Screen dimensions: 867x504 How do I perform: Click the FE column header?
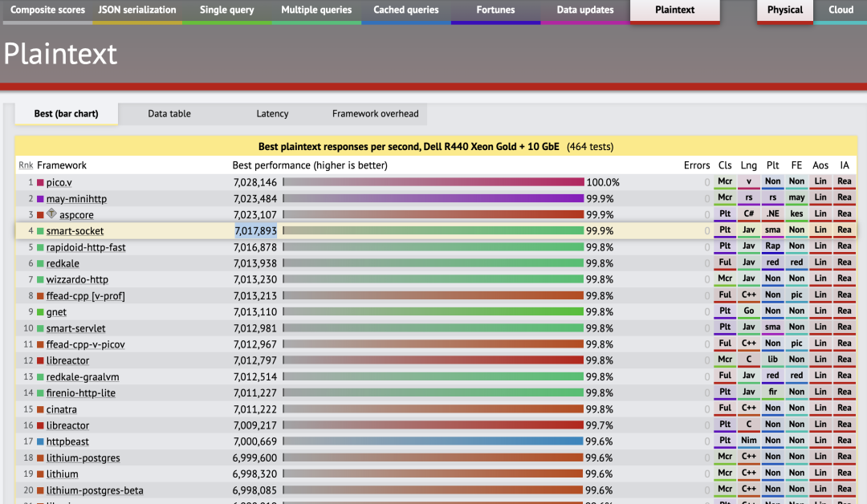[x=796, y=165]
